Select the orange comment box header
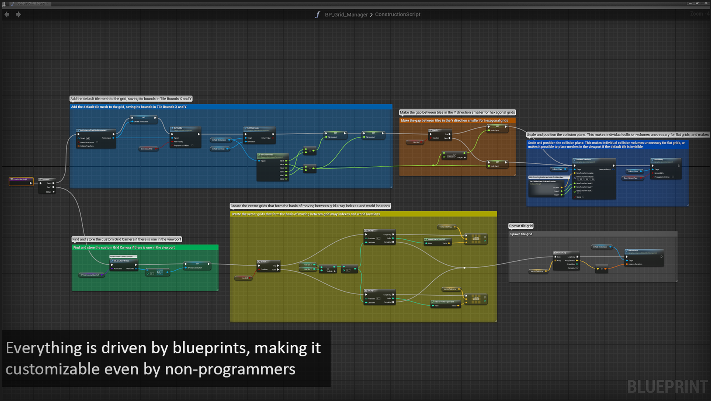 pyautogui.click(x=457, y=121)
